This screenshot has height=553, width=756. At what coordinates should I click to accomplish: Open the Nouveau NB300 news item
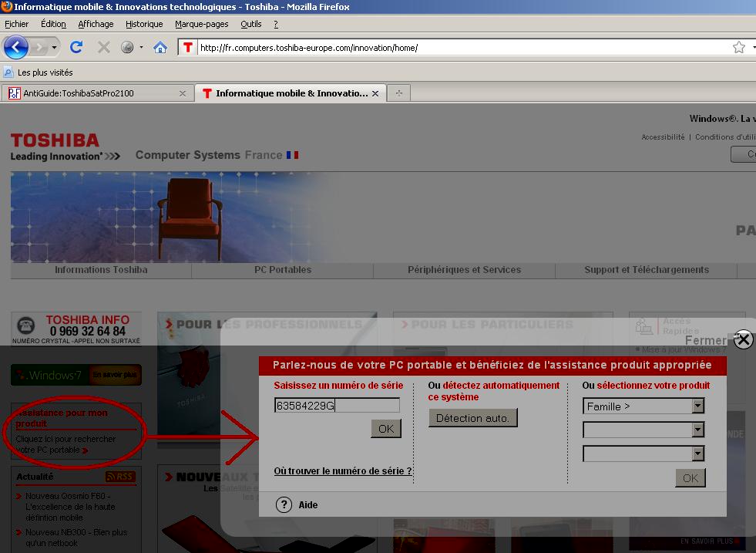pos(76,538)
